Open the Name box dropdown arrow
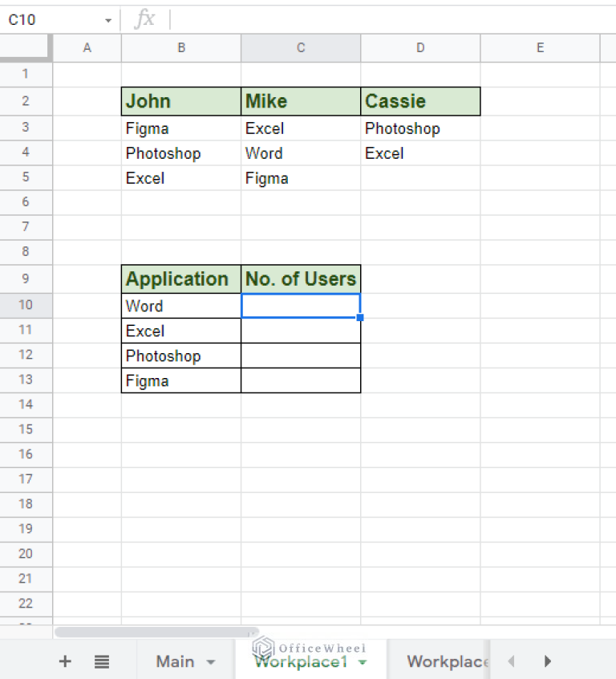The height and width of the screenshot is (679, 616). (108, 20)
